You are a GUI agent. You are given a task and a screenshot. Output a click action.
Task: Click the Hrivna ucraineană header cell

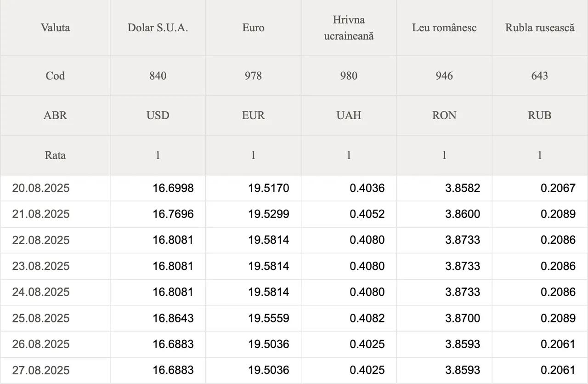click(349, 28)
